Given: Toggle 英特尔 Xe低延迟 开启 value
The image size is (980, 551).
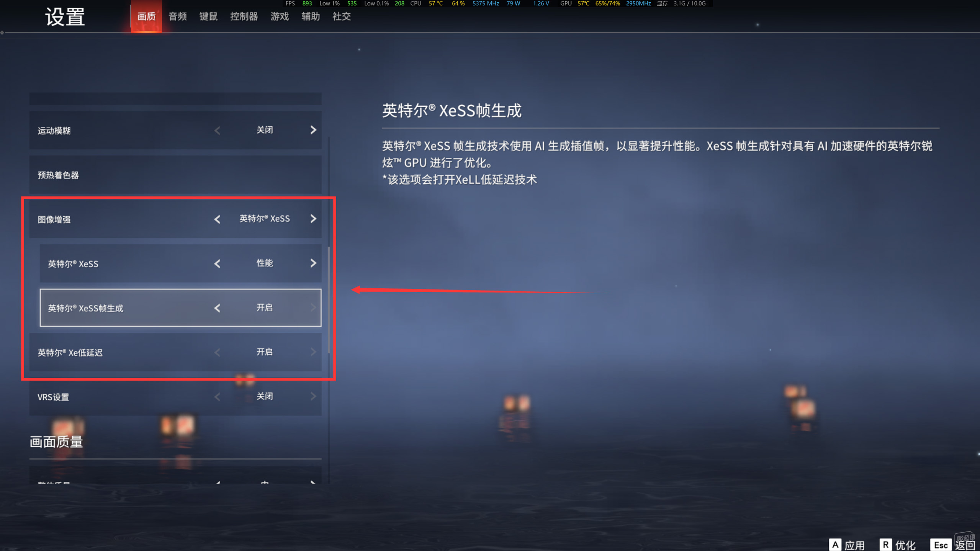Looking at the screenshot, I should (265, 352).
